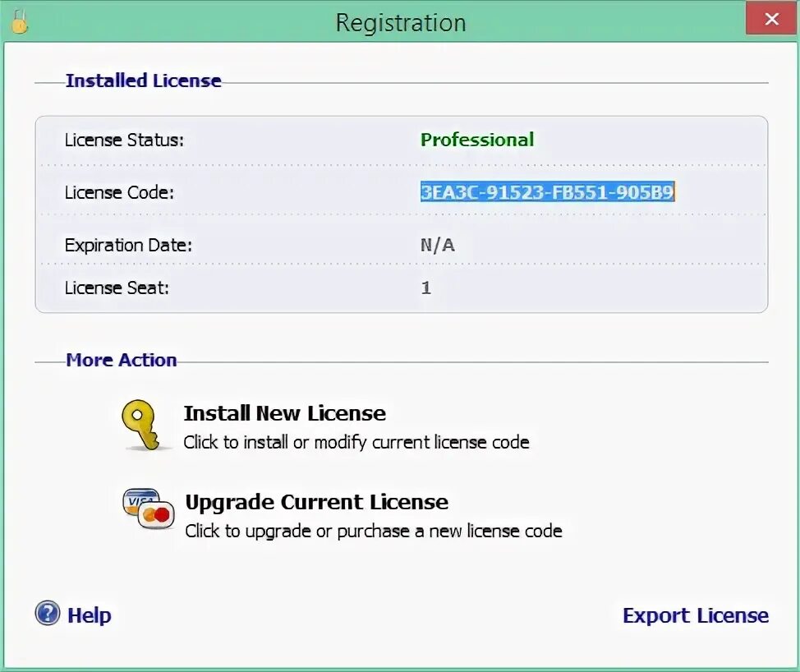
Task: Click the Registration window title
Action: click(401, 23)
